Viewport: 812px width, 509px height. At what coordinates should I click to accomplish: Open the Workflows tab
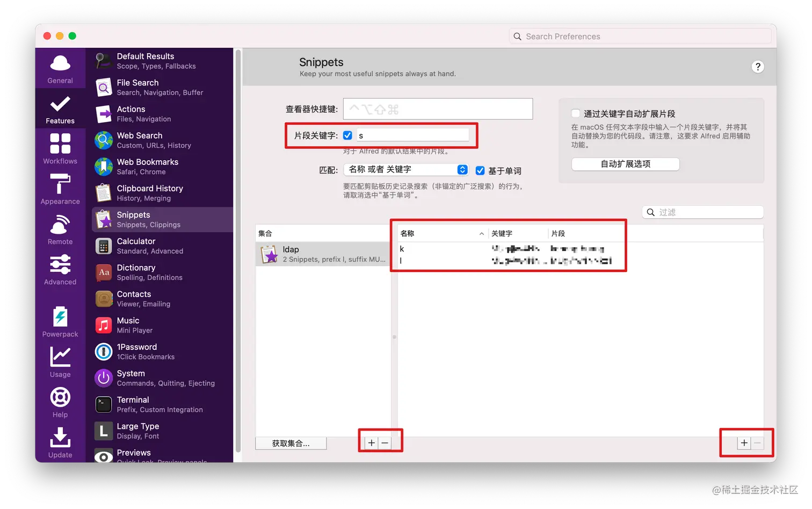point(60,149)
